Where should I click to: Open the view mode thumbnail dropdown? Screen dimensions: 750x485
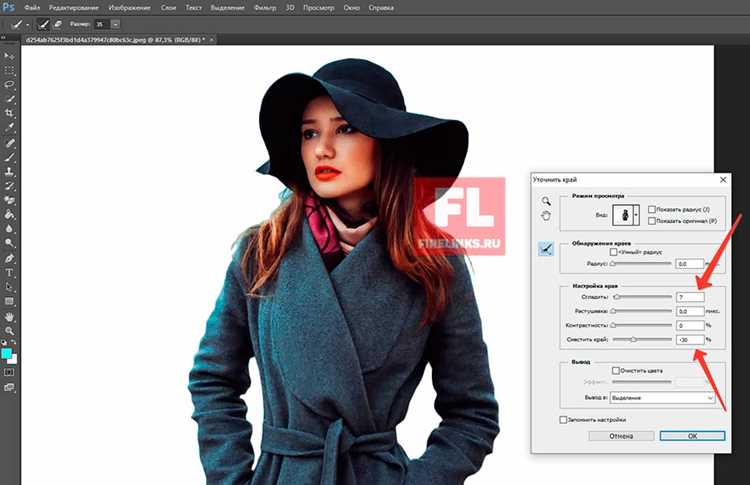(636, 215)
